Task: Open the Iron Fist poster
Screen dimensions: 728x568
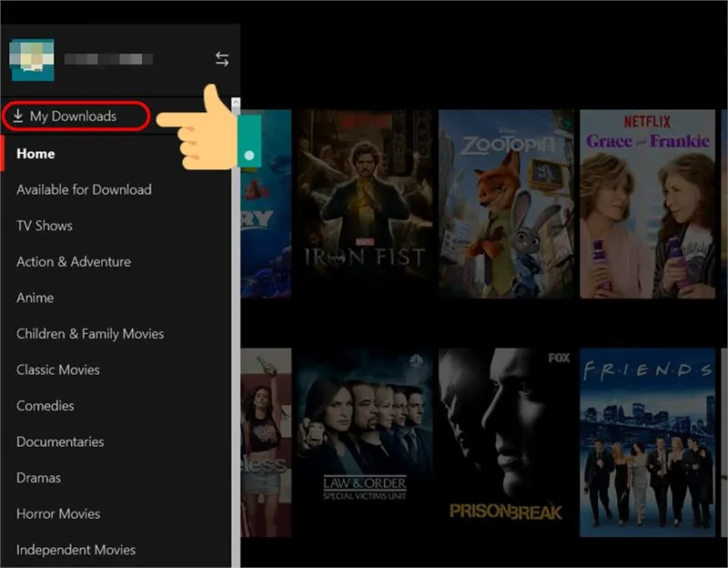Action: click(x=366, y=204)
